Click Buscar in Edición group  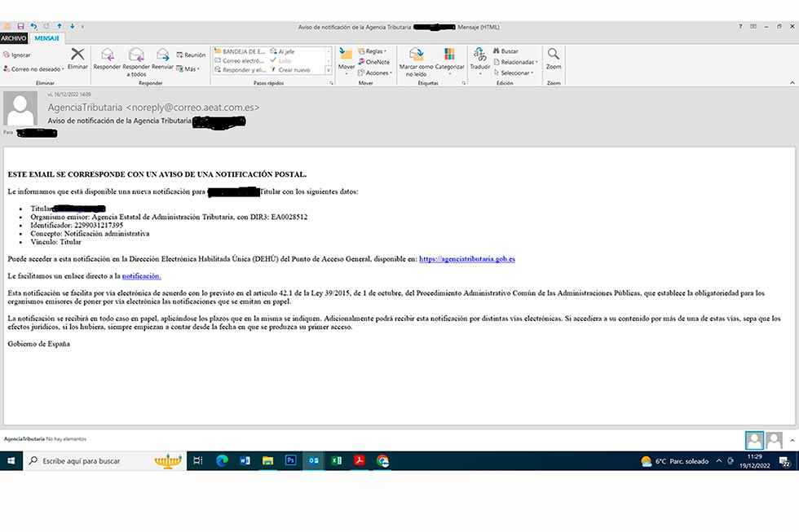pos(505,51)
